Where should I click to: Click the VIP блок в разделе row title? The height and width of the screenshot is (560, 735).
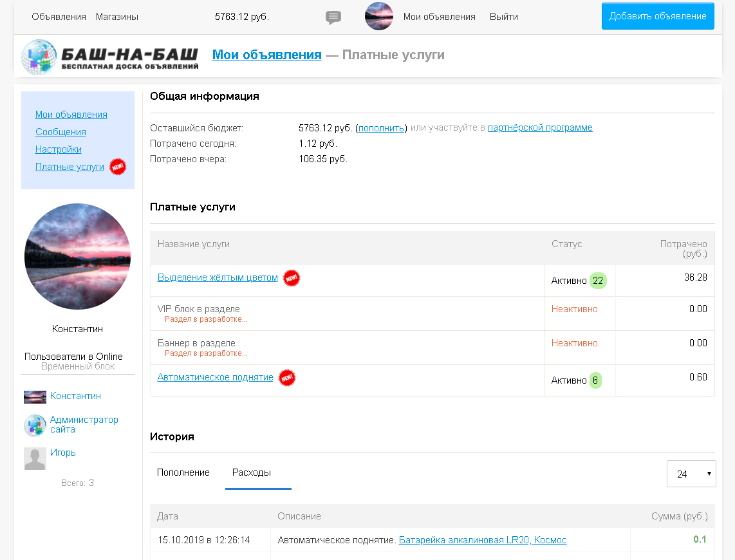point(199,309)
